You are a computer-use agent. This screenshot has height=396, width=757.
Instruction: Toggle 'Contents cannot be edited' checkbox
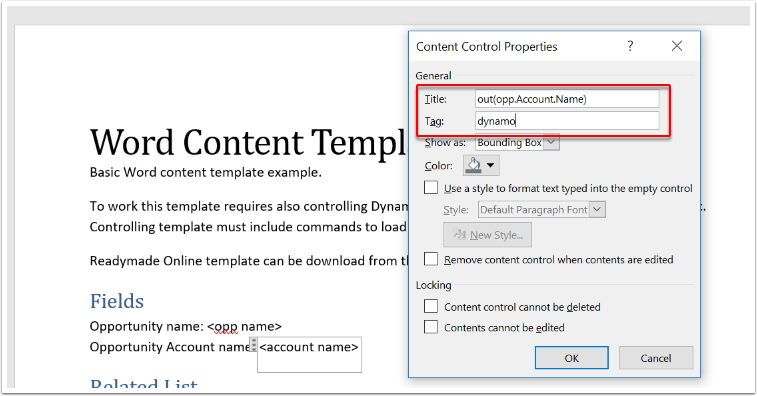pyautogui.click(x=431, y=327)
